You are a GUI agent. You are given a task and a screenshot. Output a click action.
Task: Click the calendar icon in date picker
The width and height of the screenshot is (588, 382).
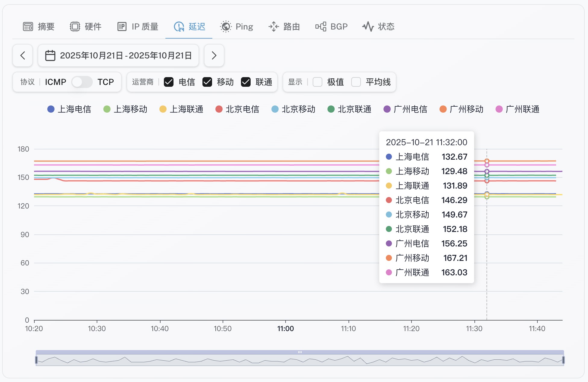[50, 55]
